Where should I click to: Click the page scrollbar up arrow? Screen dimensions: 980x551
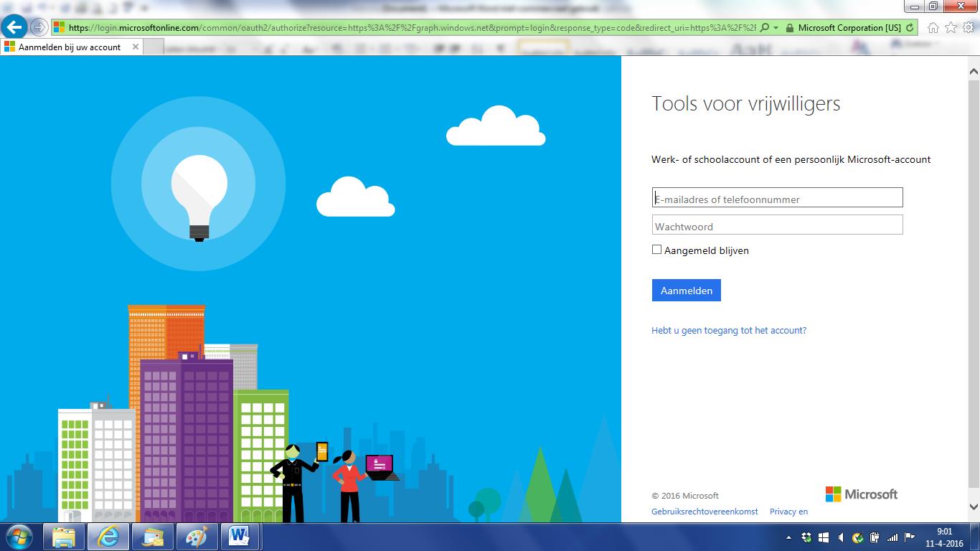(974, 71)
